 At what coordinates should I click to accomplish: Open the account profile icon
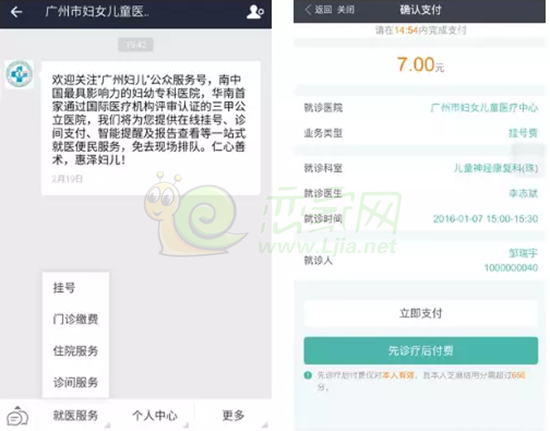click(255, 12)
